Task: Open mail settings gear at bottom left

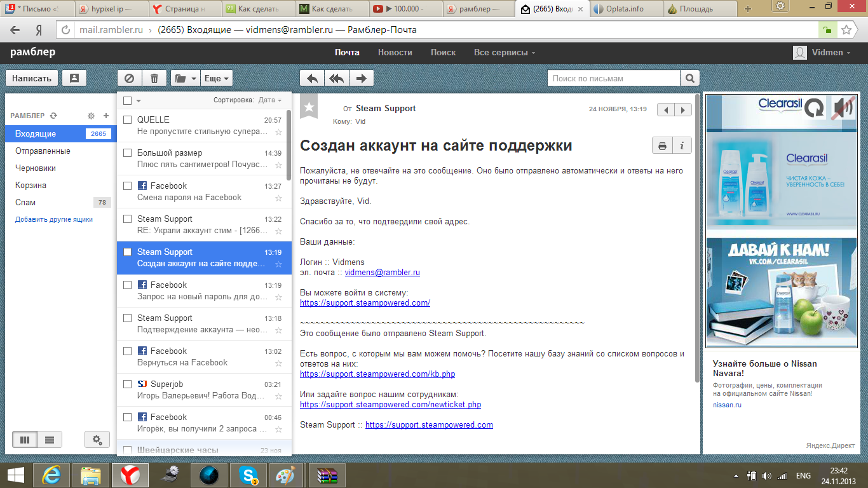Action: (x=97, y=439)
